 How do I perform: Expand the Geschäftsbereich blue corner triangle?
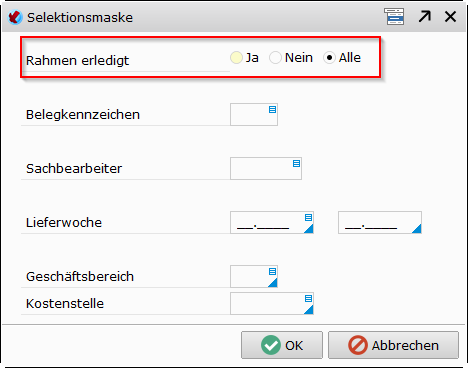click(x=273, y=283)
